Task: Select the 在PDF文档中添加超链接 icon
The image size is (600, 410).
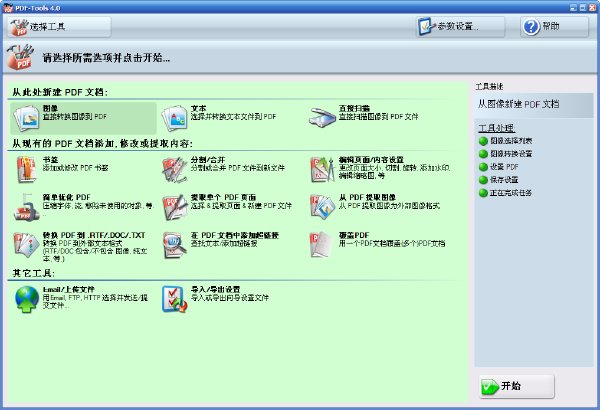Action: pos(174,245)
